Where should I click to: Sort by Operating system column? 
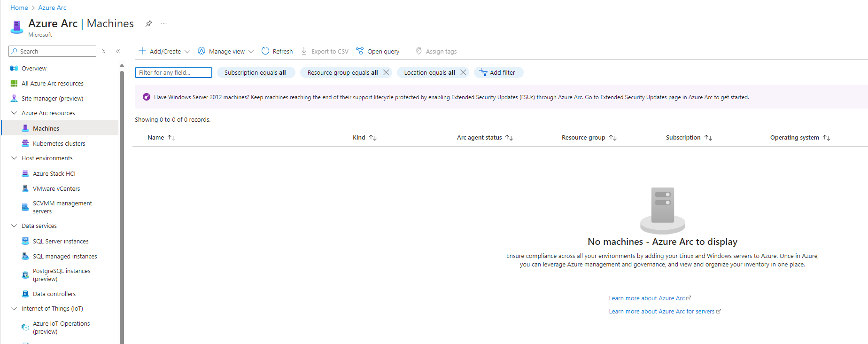(x=800, y=137)
